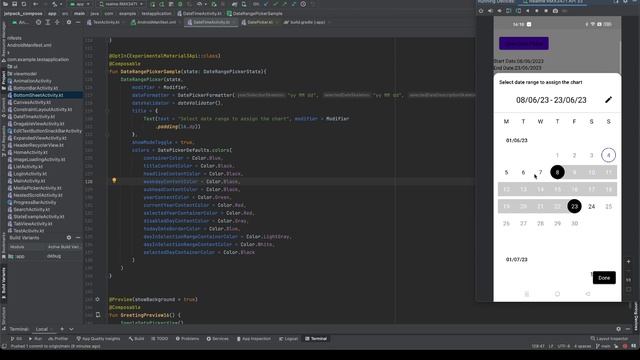Click the Build Variants vertical side tab
This screenshot has width=640, height=360.
coord(4,282)
